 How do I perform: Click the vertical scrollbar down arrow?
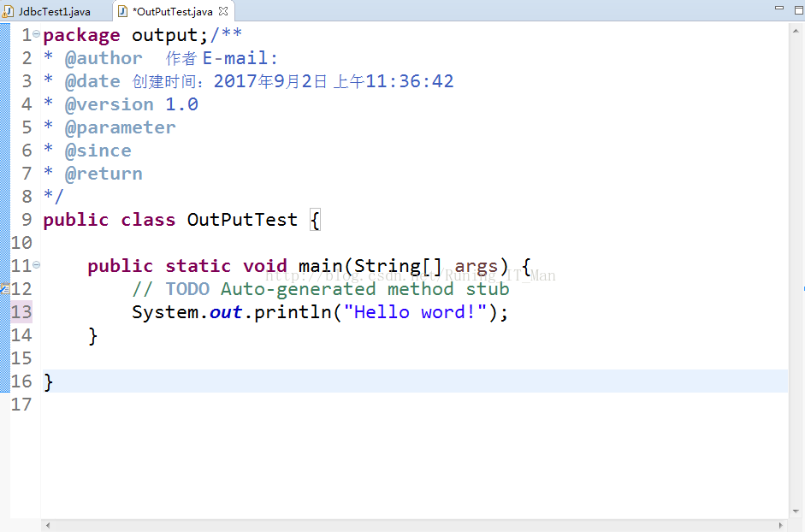796,511
